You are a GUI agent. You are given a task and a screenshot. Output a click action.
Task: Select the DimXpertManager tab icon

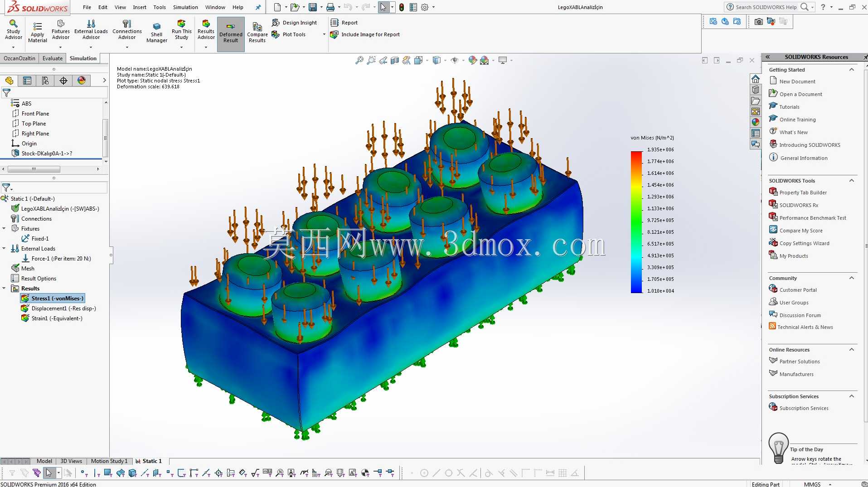[x=63, y=81]
